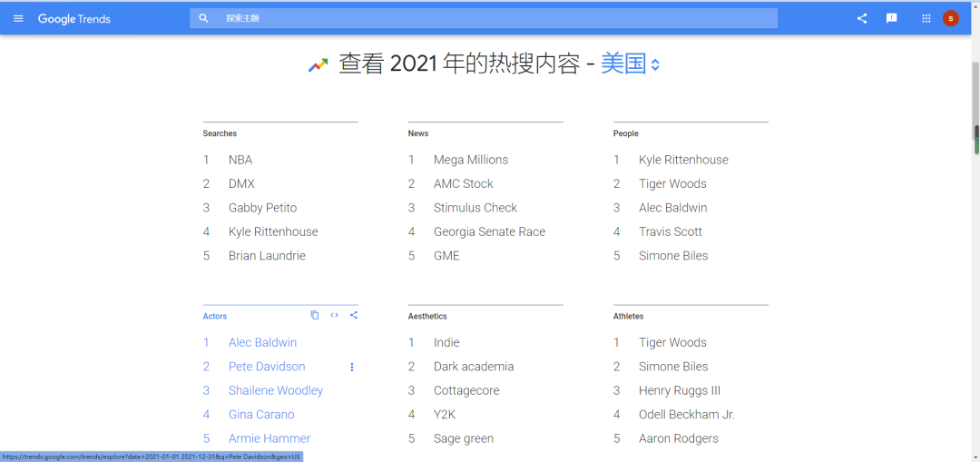Click the share icon in header
This screenshot has height=462, width=980.
pyautogui.click(x=862, y=18)
